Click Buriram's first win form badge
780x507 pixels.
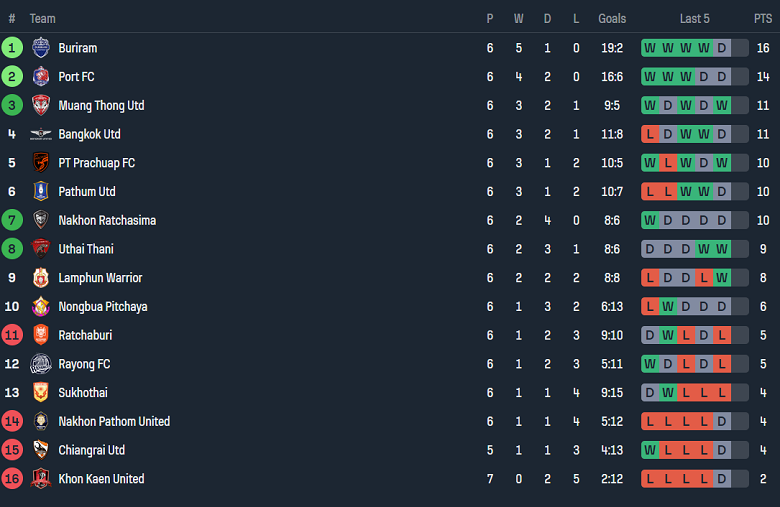(650, 48)
